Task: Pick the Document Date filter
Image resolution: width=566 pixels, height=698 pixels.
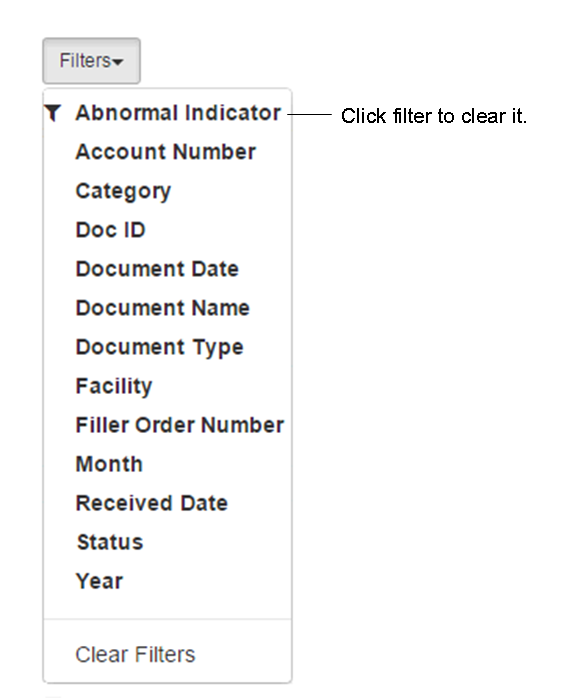Action: 157,269
